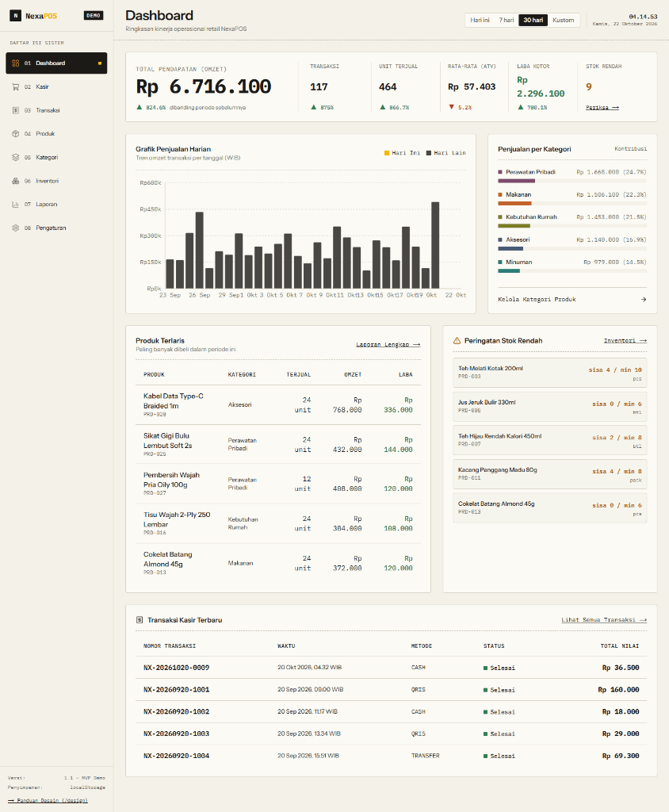Click the receipt icon beside Transaksi Kasir Terbaru

pyautogui.click(x=140, y=620)
